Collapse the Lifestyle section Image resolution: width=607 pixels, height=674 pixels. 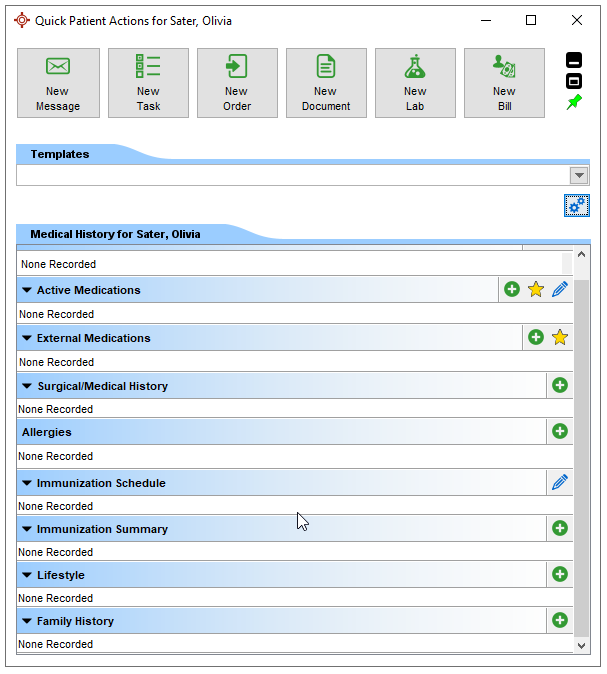click(x=27, y=575)
